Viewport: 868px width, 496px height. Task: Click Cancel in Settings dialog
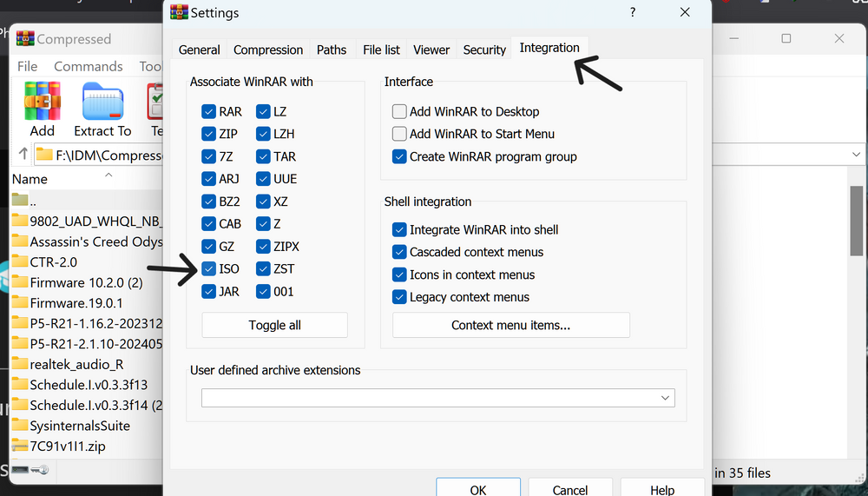(x=570, y=487)
